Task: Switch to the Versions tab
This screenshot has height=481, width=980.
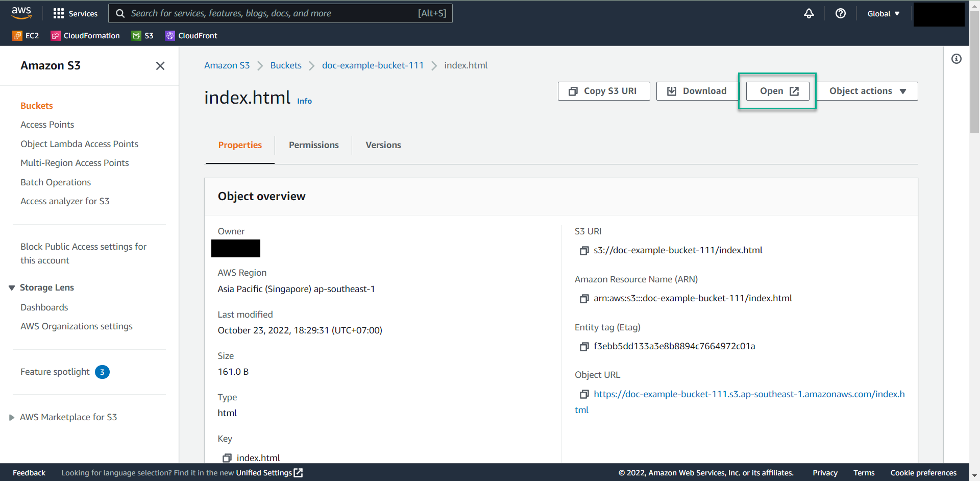Action: point(383,145)
